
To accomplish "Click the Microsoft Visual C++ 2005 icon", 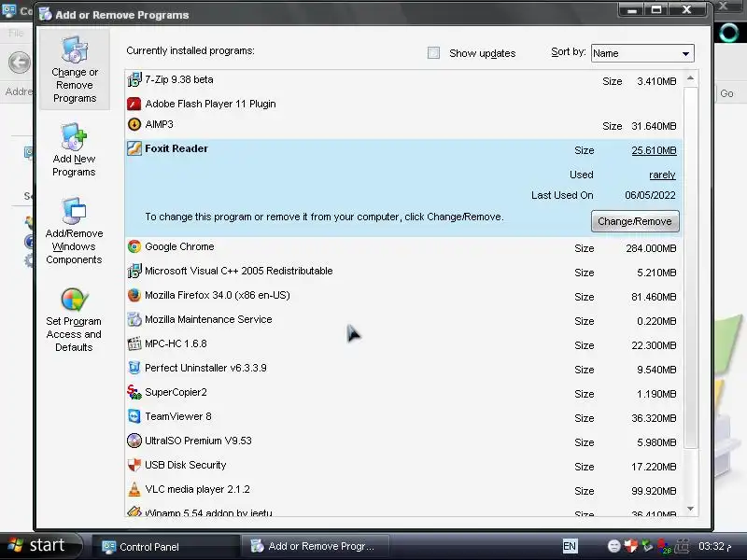I will pyautogui.click(x=134, y=271).
